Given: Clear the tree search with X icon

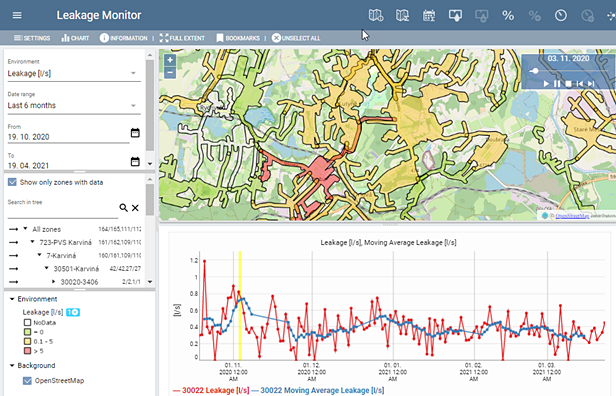Looking at the screenshot, I should (x=135, y=208).
